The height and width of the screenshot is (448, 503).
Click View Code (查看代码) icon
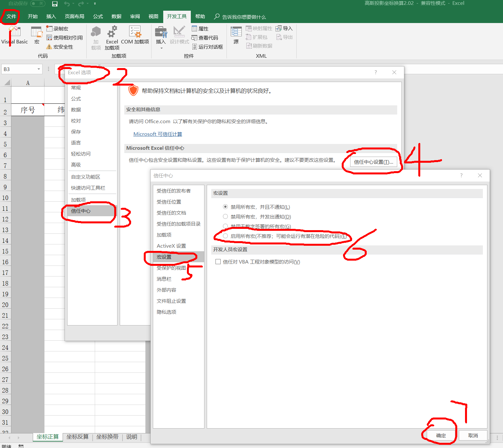194,38
